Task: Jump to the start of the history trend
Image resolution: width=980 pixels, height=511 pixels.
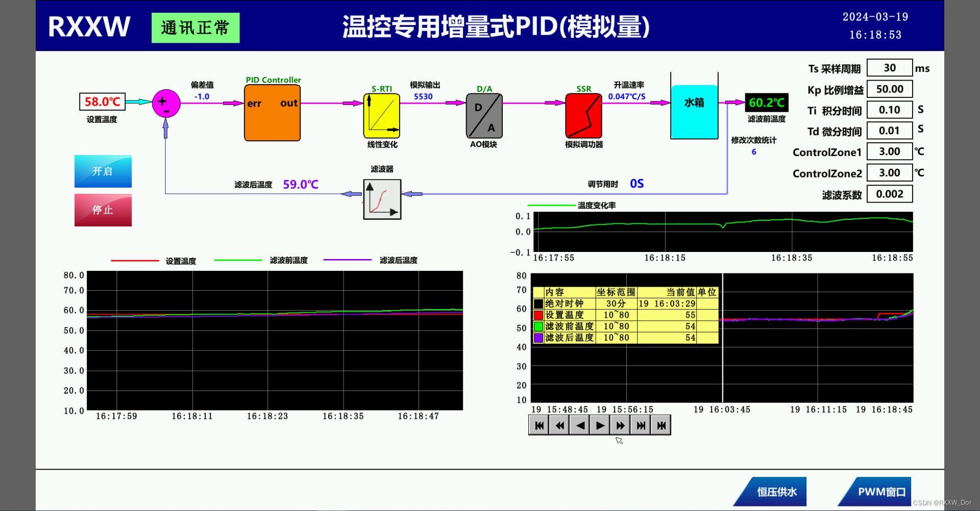Action: [x=538, y=425]
